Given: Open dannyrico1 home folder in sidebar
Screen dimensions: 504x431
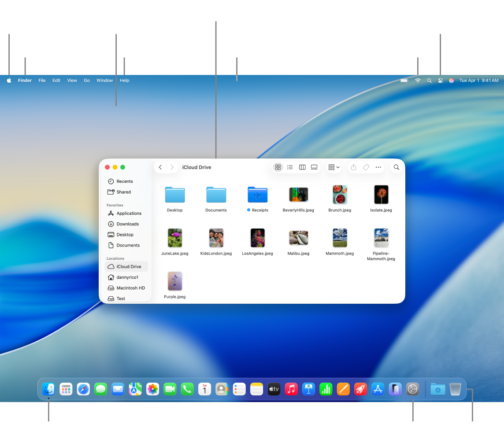Looking at the screenshot, I should [126, 277].
